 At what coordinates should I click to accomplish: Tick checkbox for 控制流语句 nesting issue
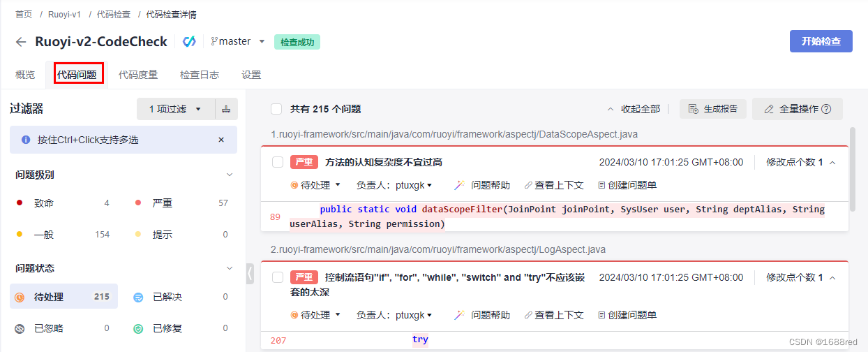[x=278, y=277]
